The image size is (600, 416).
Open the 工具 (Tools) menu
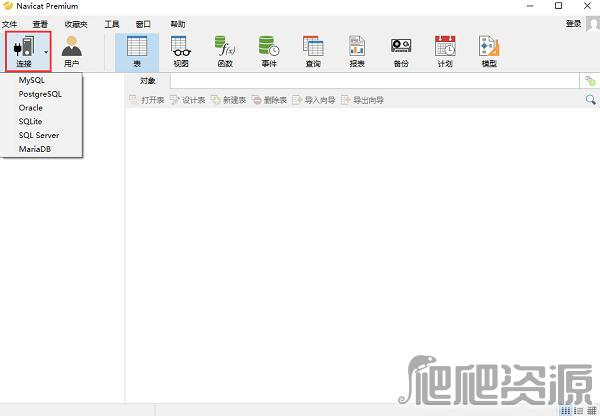click(112, 23)
